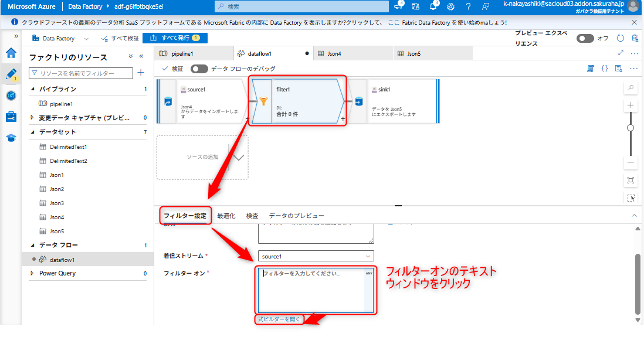Screen dimensions: 644x337
Task: Zoom out with canvas minus button
Action: pos(631,162)
